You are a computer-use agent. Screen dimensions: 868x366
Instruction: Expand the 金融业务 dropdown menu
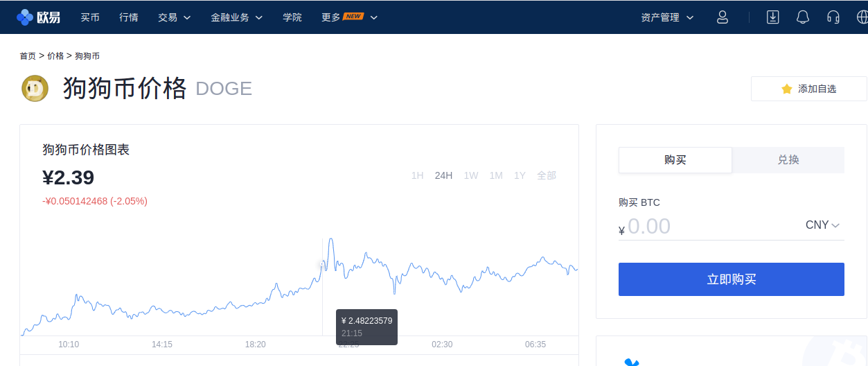[x=237, y=17]
